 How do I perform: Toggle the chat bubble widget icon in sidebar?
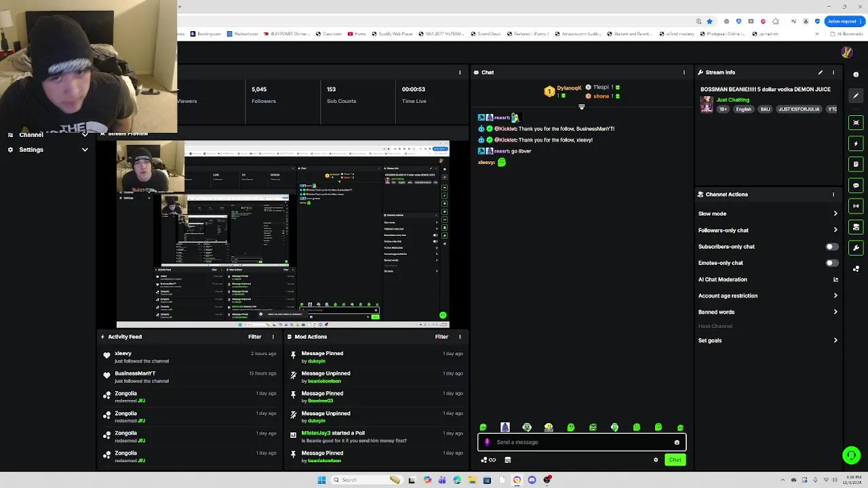point(856,185)
